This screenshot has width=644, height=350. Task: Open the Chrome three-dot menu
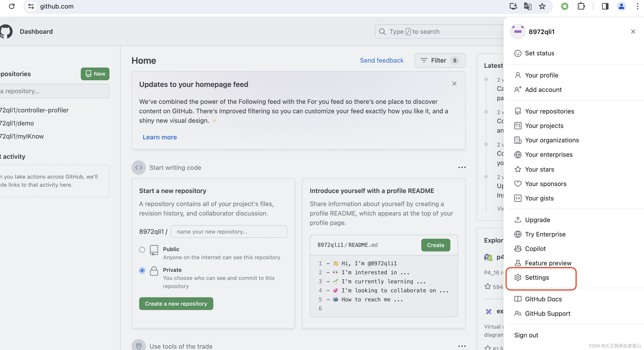coord(637,6)
